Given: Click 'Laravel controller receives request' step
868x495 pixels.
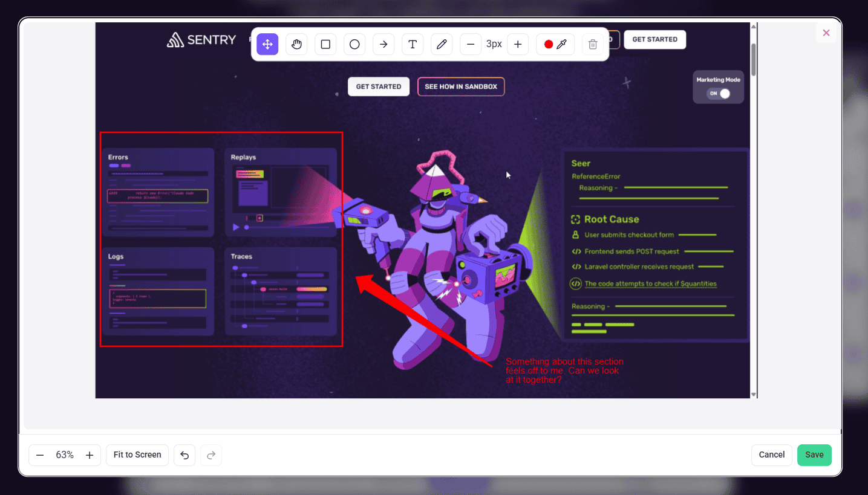Looking at the screenshot, I should tap(639, 267).
